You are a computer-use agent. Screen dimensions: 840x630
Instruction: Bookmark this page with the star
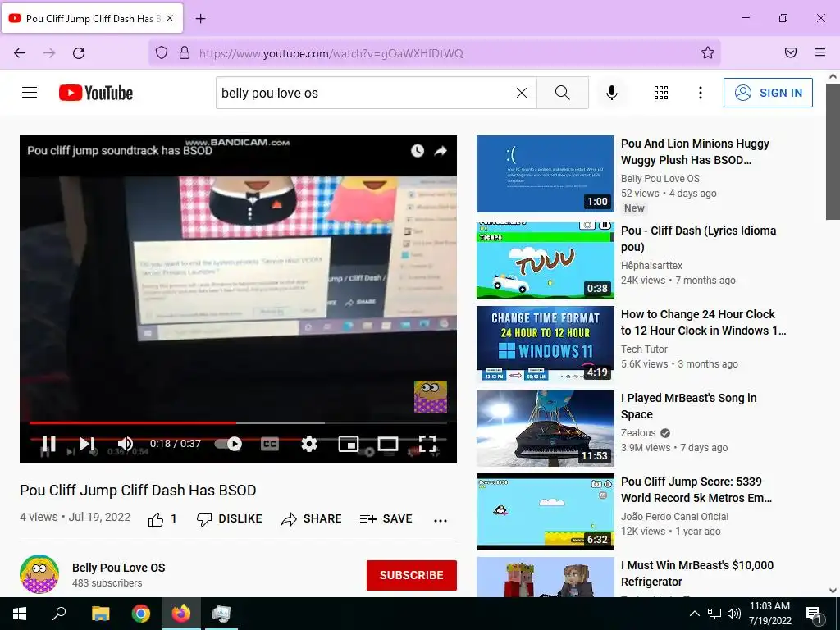click(x=708, y=52)
